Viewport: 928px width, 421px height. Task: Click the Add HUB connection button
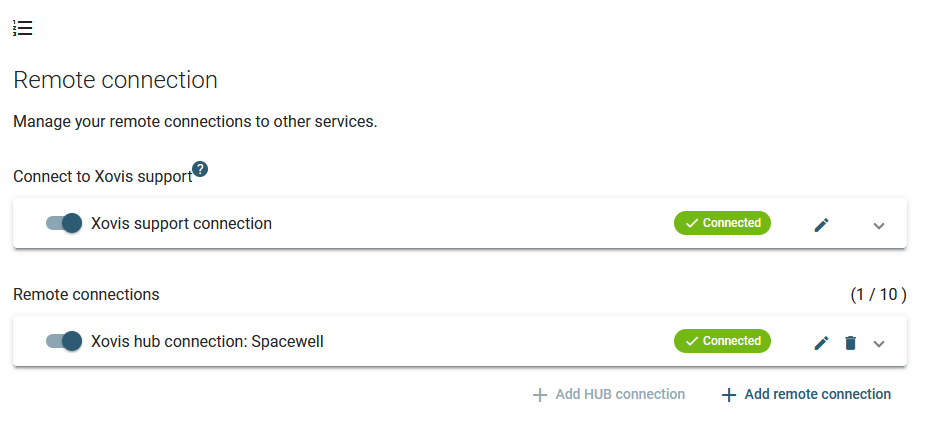tap(609, 394)
